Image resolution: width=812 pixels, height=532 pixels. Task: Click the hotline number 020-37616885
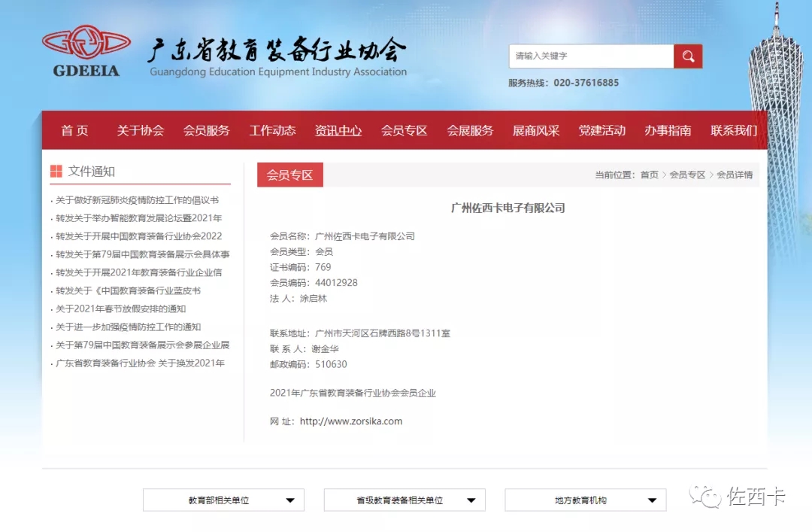[586, 83]
